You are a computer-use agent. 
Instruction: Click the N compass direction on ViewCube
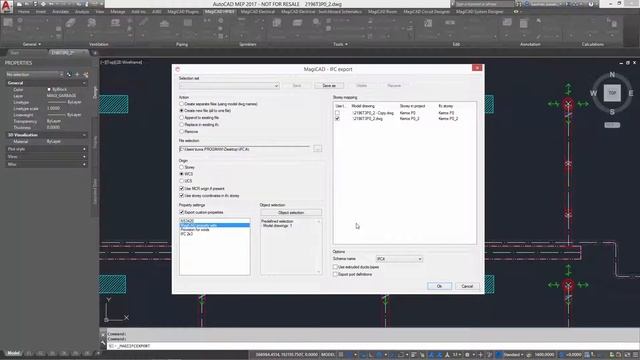(612, 75)
